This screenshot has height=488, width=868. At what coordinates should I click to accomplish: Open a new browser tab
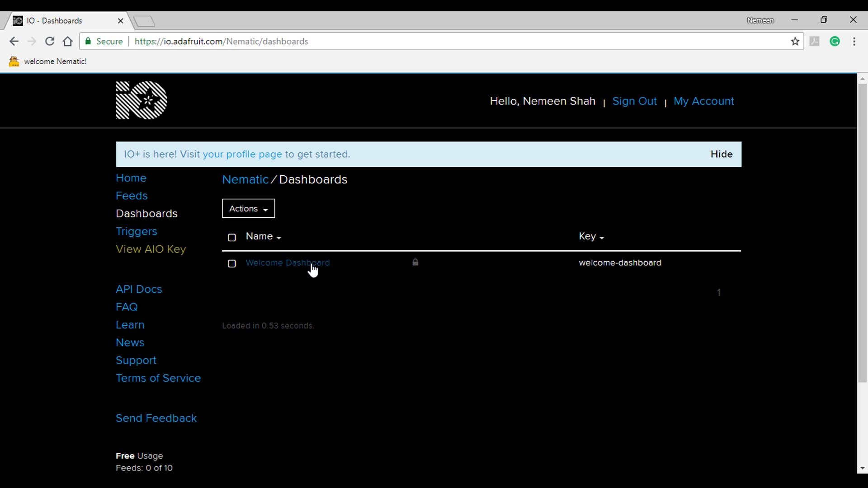tap(145, 21)
